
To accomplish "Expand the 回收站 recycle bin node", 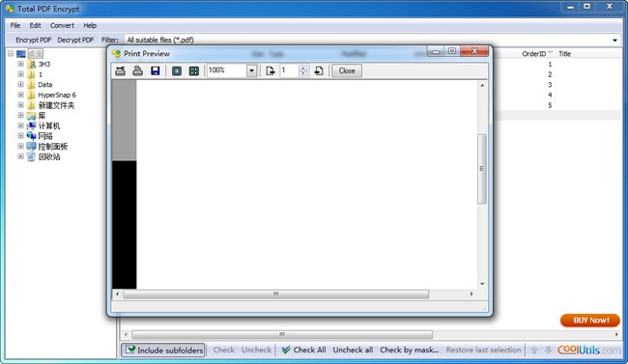I will pos(21,156).
